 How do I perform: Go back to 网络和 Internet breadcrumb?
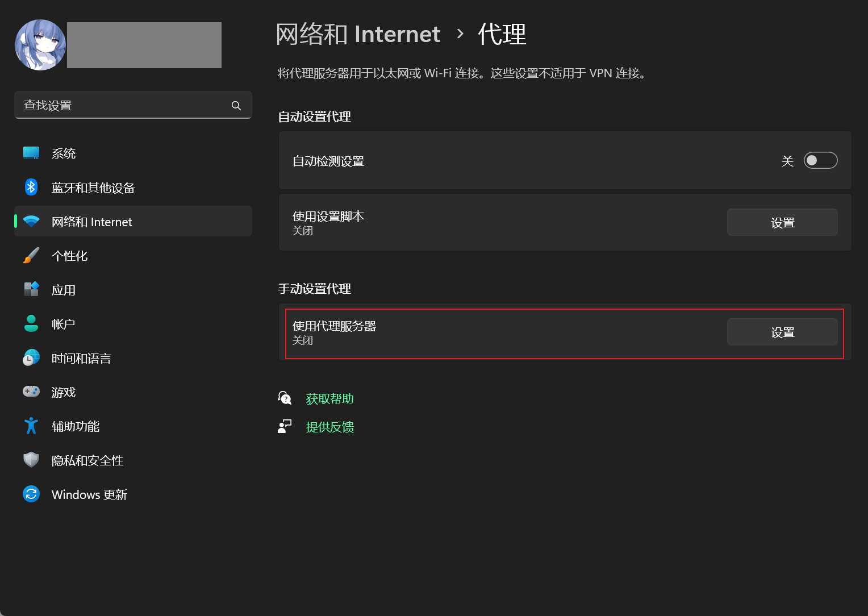[x=358, y=35]
